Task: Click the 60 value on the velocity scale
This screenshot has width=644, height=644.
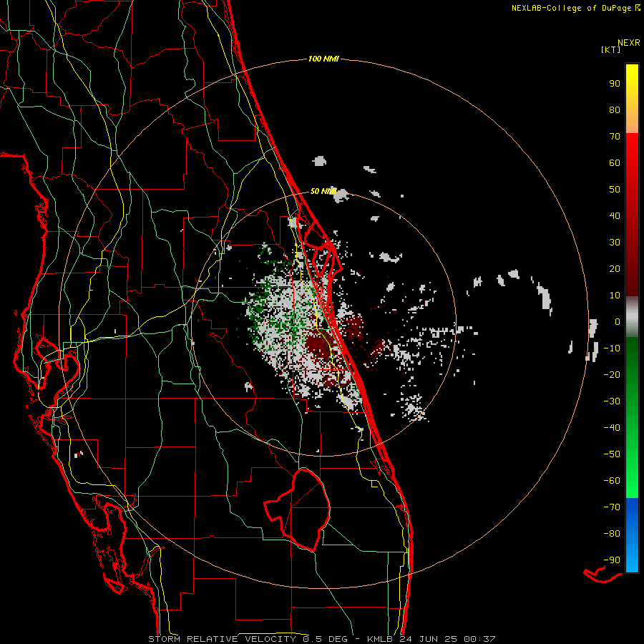Action: coord(615,162)
